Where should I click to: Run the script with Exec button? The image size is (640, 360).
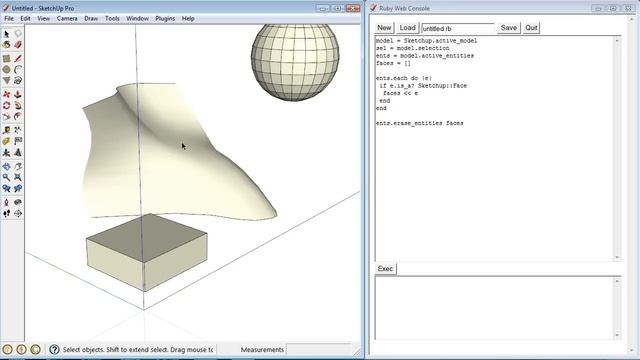coord(385,269)
